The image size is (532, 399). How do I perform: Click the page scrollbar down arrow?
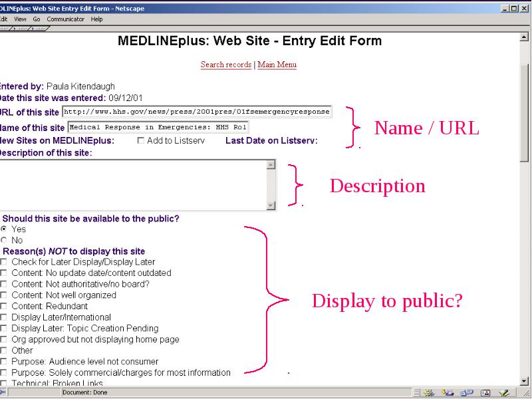(524, 381)
